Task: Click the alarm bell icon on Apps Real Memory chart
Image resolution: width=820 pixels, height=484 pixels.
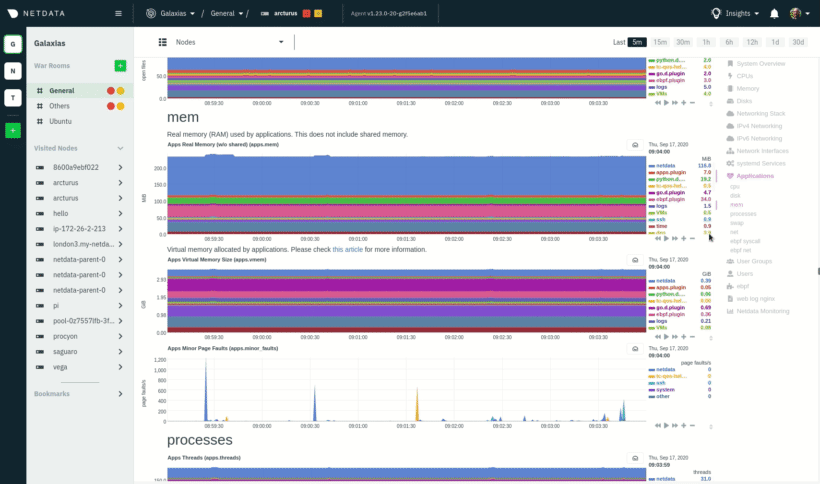Action: tap(635, 145)
